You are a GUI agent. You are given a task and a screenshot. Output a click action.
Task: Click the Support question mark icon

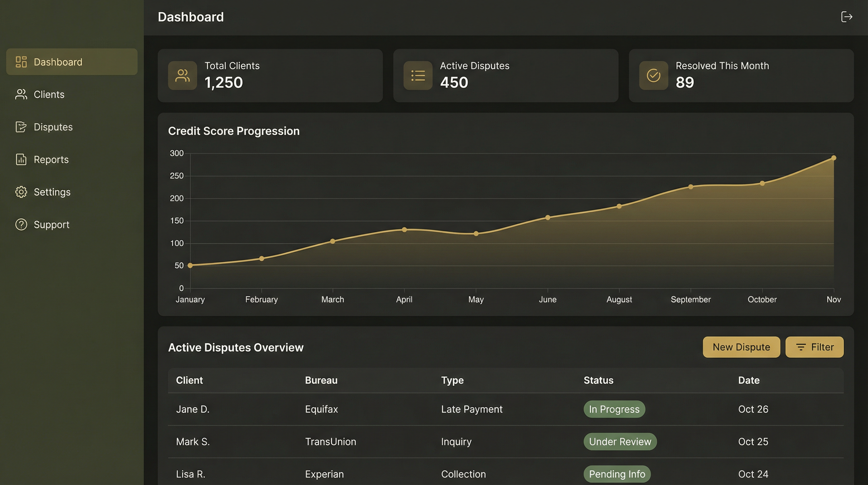[21, 224]
